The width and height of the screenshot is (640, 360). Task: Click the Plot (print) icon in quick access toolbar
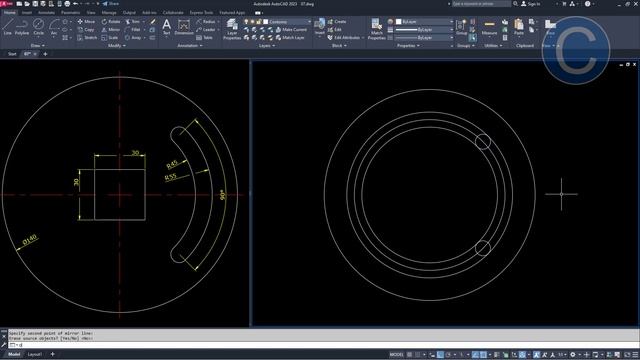click(x=67, y=4)
